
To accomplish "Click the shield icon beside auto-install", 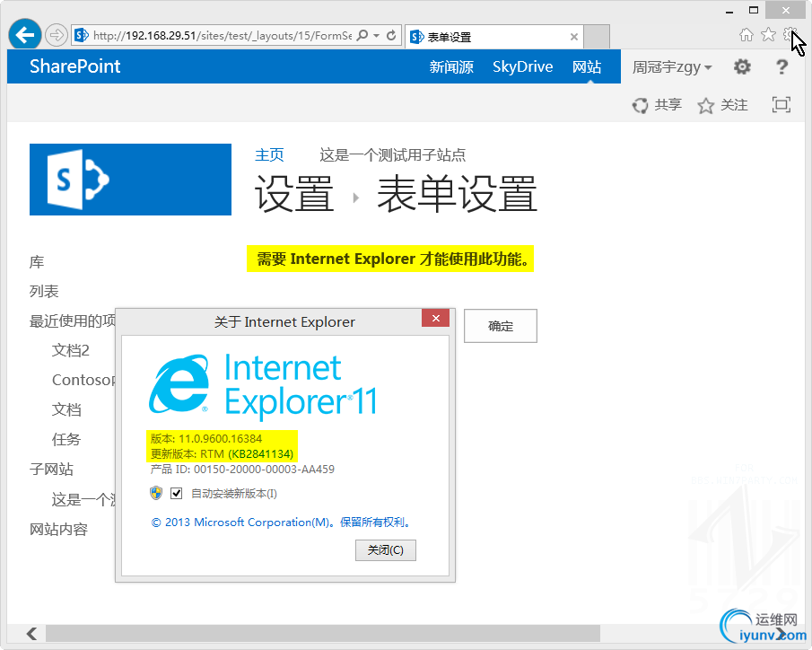I will 156,493.
